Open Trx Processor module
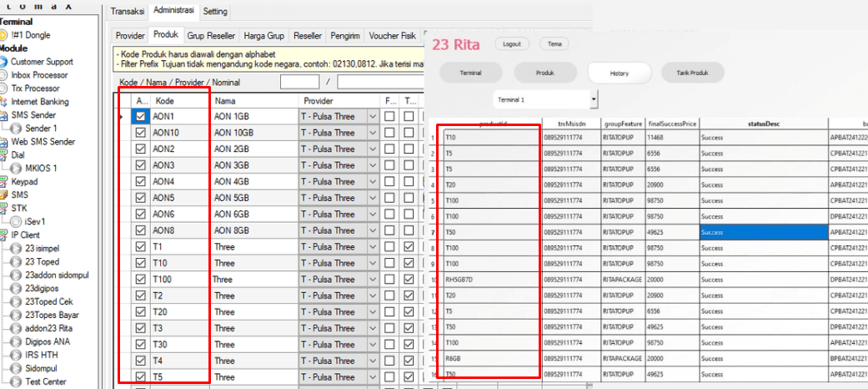 35,88
